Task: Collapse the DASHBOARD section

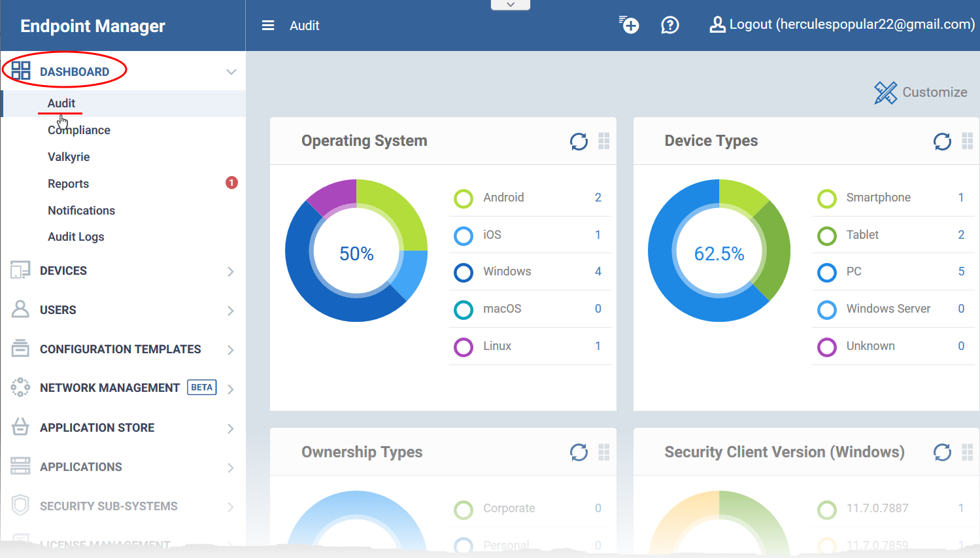Action: pos(230,72)
